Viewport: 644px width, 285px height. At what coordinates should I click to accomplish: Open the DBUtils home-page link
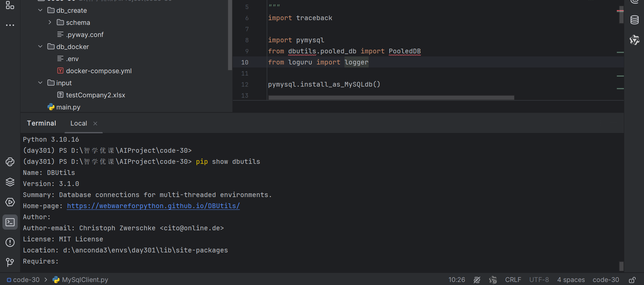click(153, 206)
